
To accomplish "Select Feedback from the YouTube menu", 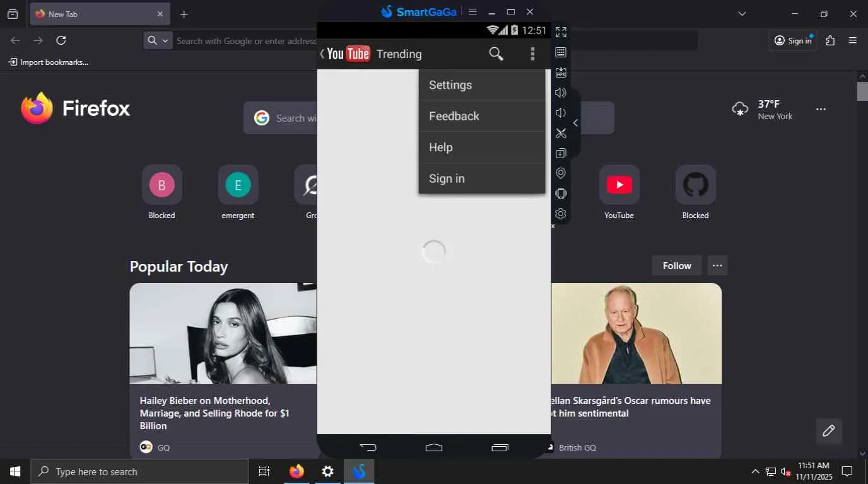I will pyautogui.click(x=482, y=116).
